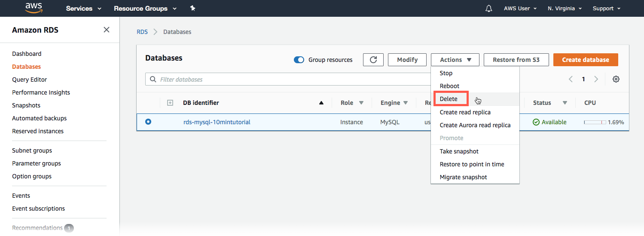Click the Instance role cell
644x236 pixels.
point(351,122)
